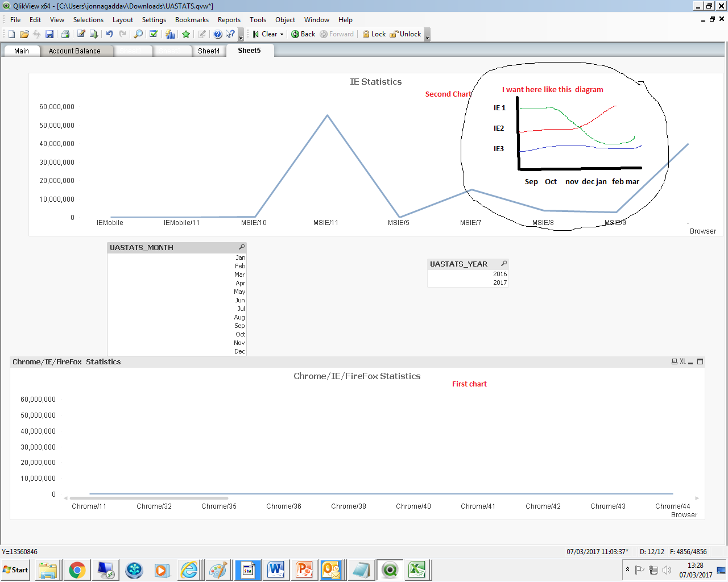Search the UASTATS_YEAR list box
The image size is (728, 582).
coord(504,264)
